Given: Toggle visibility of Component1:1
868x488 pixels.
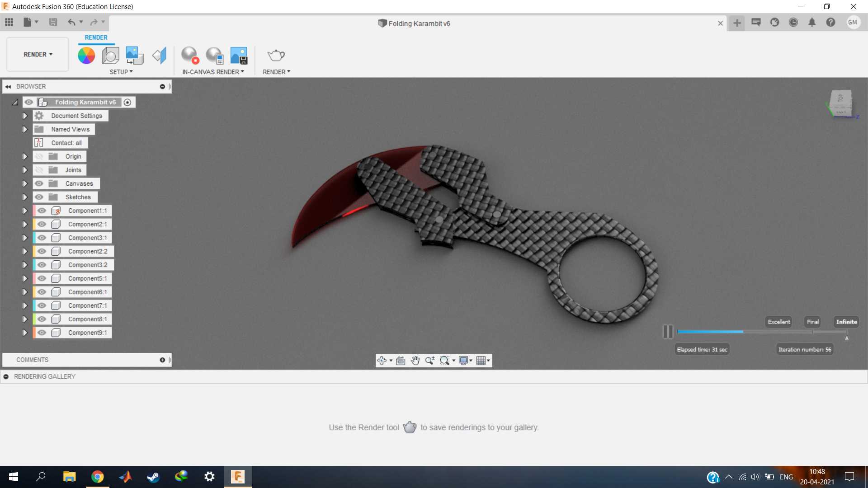Looking at the screenshot, I should (42, 211).
